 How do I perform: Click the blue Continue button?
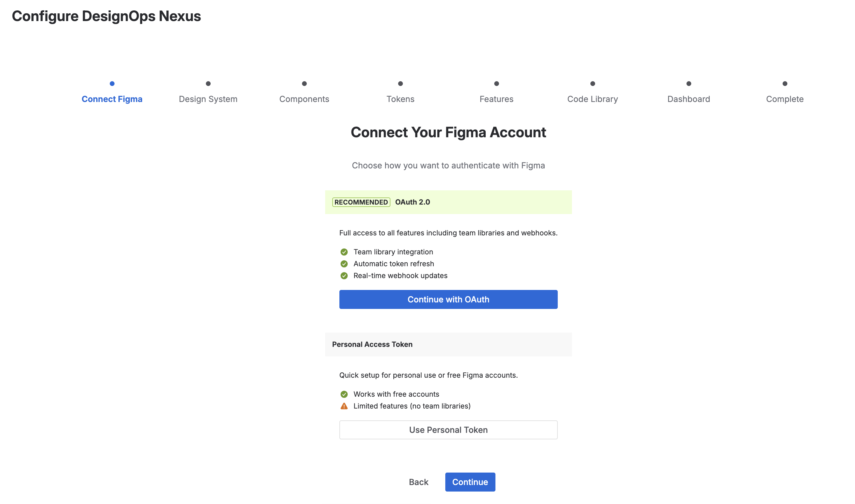point(470,482)
